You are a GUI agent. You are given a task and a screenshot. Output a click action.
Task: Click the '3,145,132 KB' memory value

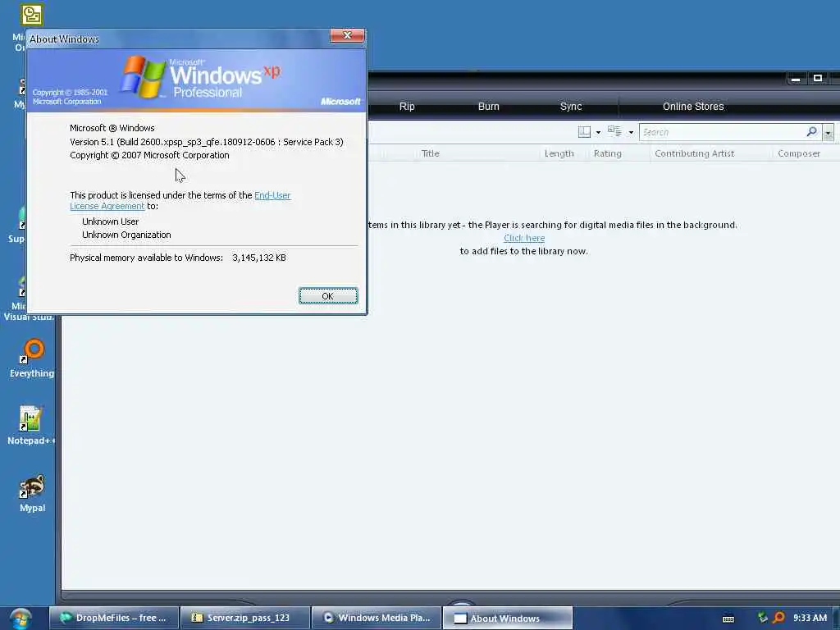pyautogui.click(x=258, y=258)
